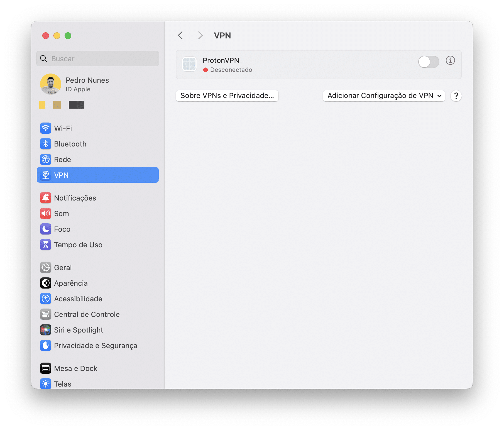Select Central de Controle label
The width and height of the screenshot is (504, 430).
[87, 314]
